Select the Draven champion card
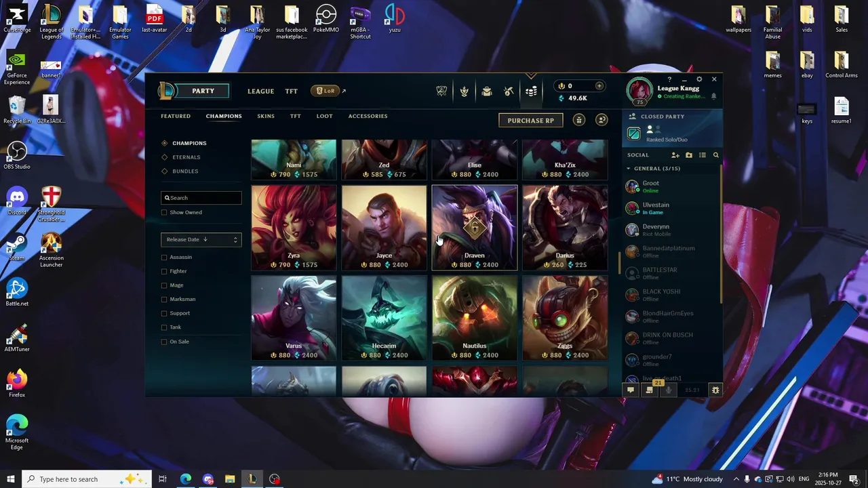Image resolution: width=868 pixels, height=488 pixels. coord(475,228)
